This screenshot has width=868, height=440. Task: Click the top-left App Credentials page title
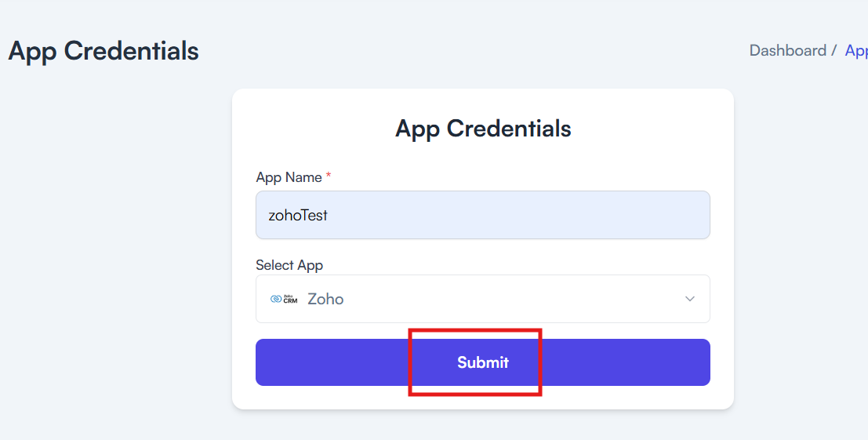coord(104,51)
